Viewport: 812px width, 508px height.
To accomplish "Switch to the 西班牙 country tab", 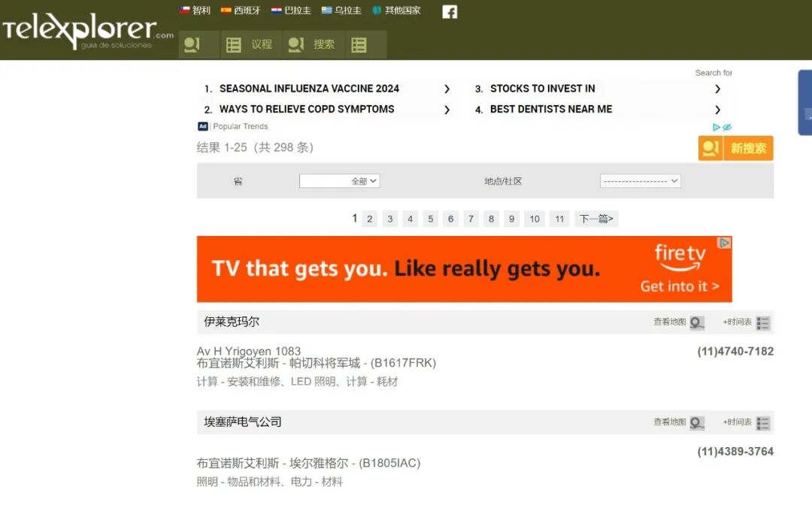I will [x=241, y=11].
